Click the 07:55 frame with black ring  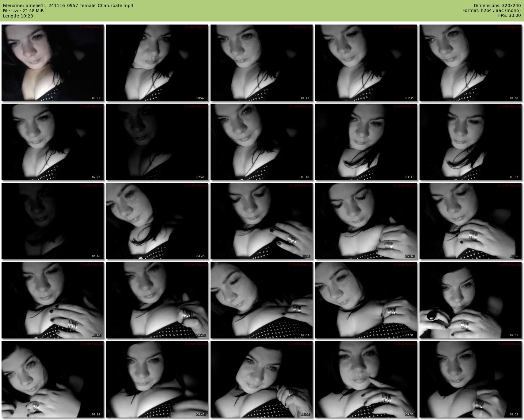coord(470,300)
